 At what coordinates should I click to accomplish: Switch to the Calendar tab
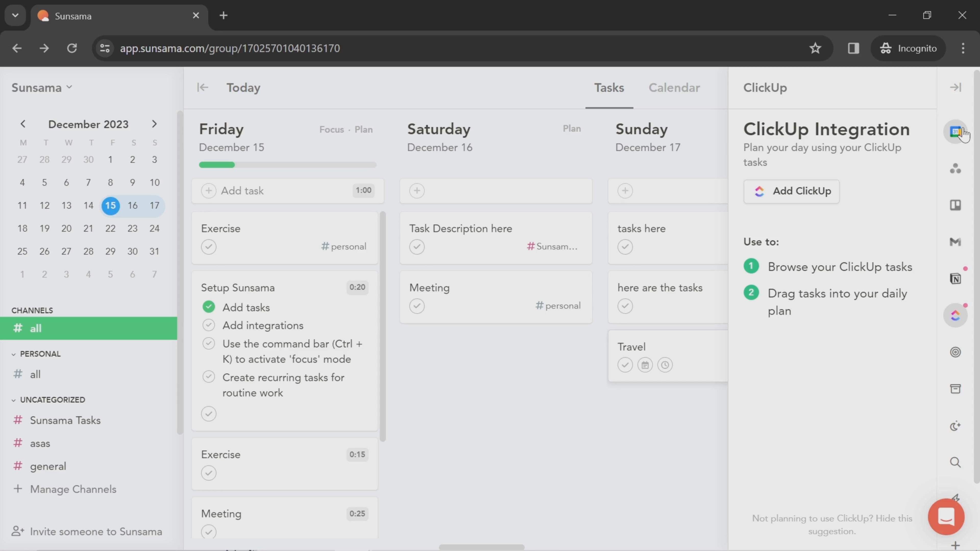point(674,88)
